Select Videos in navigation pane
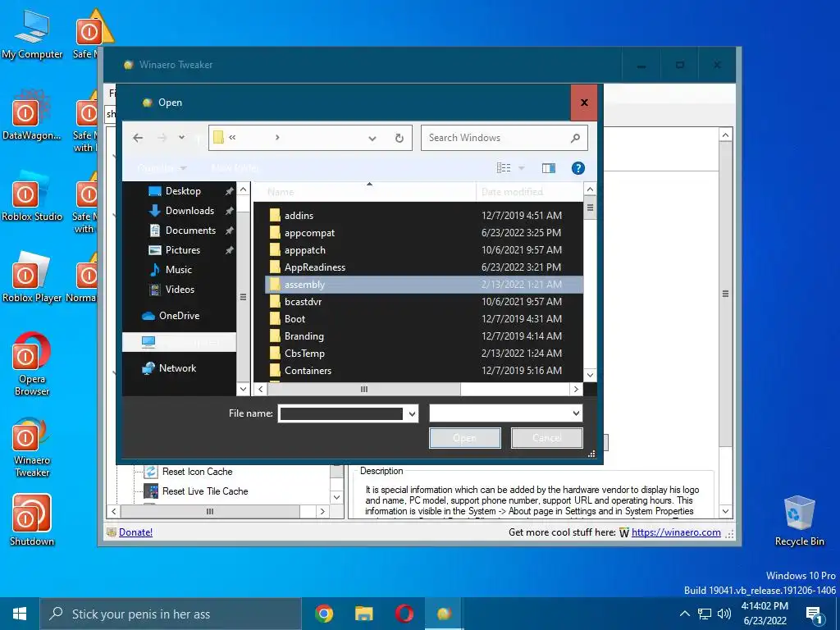Screen dimensions: 840x630 tap(180, 290)
